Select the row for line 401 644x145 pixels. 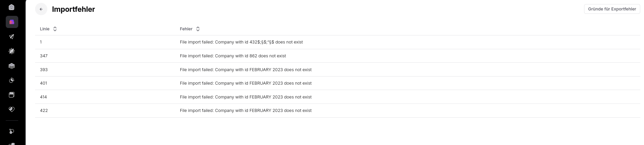(337, 83)
